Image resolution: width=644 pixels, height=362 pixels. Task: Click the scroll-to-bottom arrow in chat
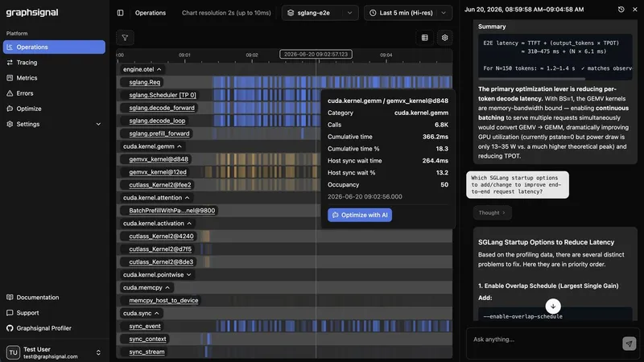click(x=553, y=306)
